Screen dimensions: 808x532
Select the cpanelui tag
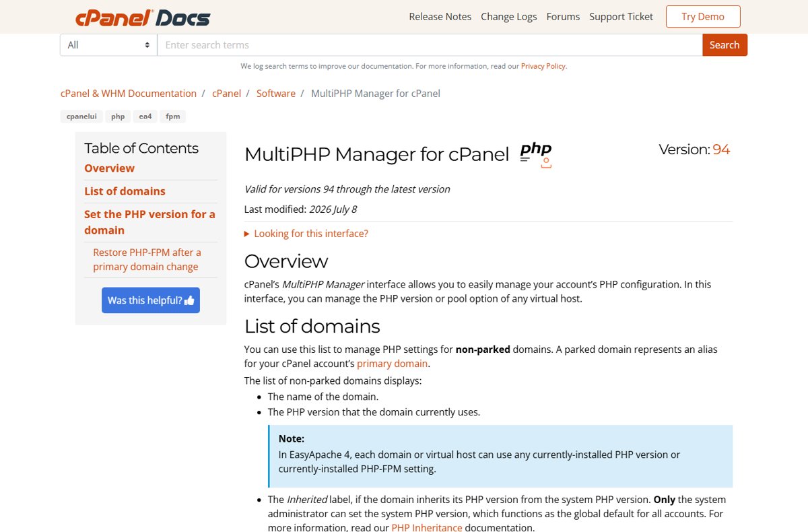click(81, 117)
